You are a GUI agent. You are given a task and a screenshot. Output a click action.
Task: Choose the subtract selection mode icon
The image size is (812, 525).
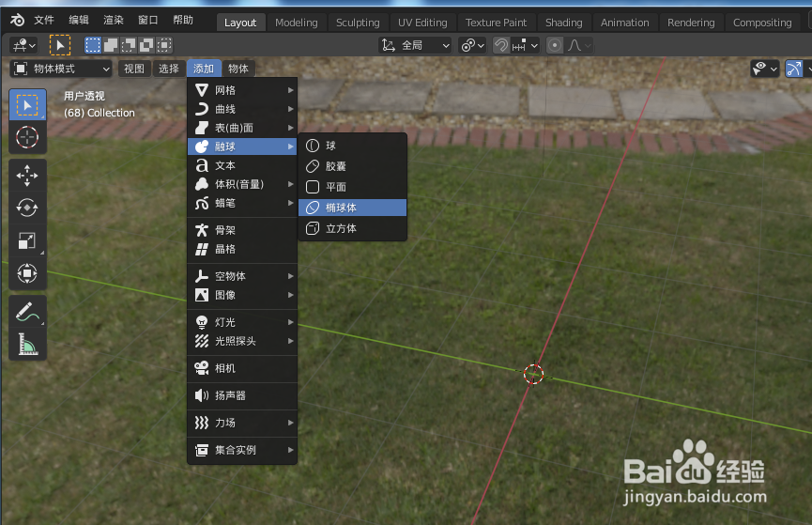(129, 46)
